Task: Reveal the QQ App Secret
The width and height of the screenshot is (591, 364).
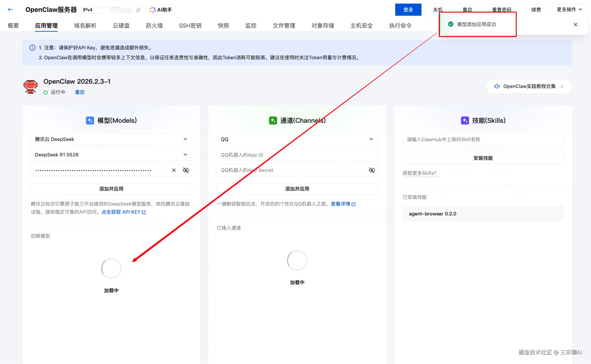Action: 372,170
